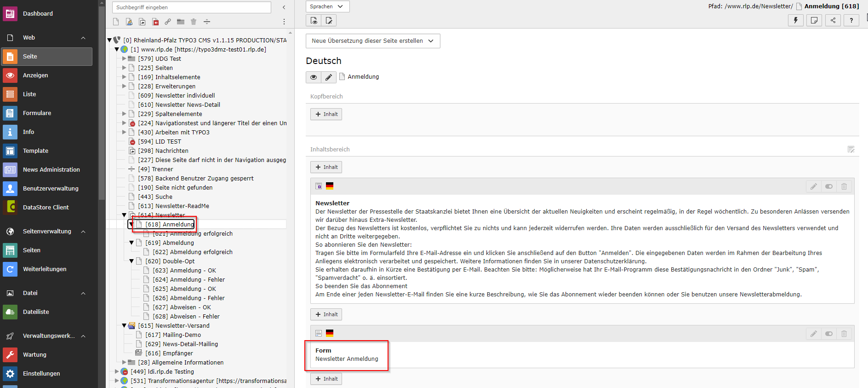Click the DataStore Client icon

10,208
